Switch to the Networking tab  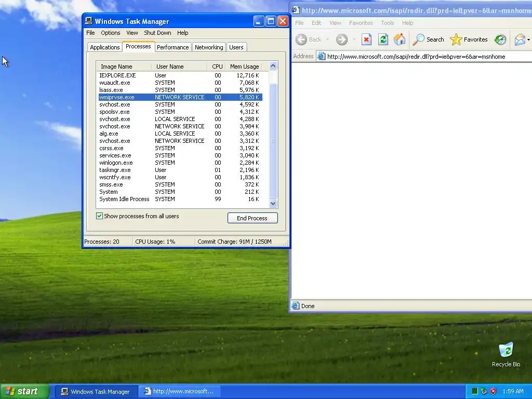click(209, 47)
